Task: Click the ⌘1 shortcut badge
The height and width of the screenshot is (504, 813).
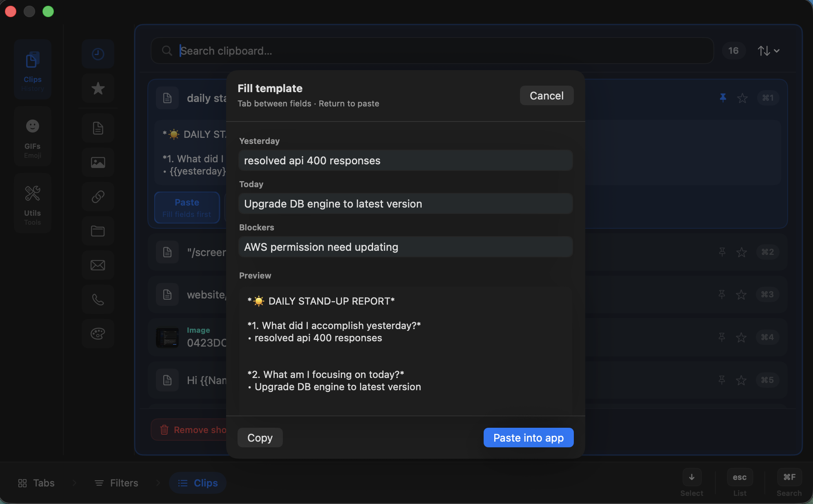Action: 768,98
